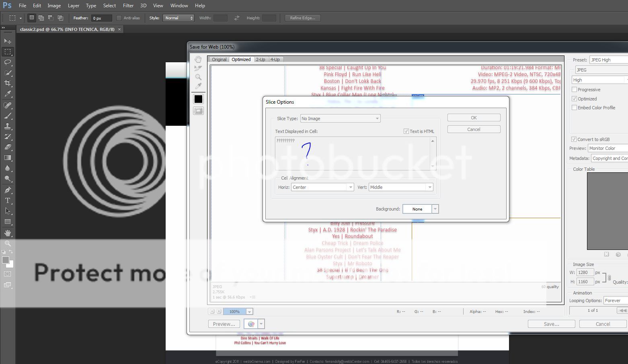The height and width of the screenshot is (364, 628).
Task: Toggle slices visibility icon in Save for Web
Action: pyautogui.click(x=198, y=111)
